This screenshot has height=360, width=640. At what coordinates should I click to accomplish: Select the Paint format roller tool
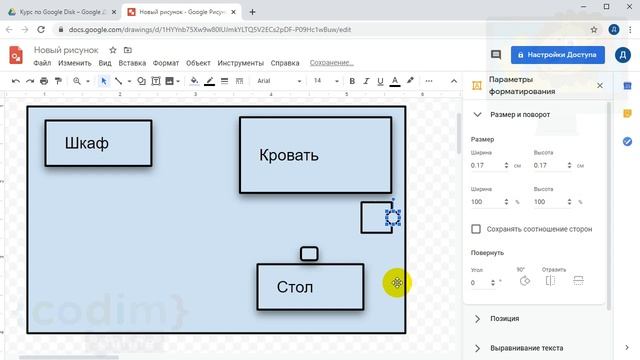tap(58, 81)
